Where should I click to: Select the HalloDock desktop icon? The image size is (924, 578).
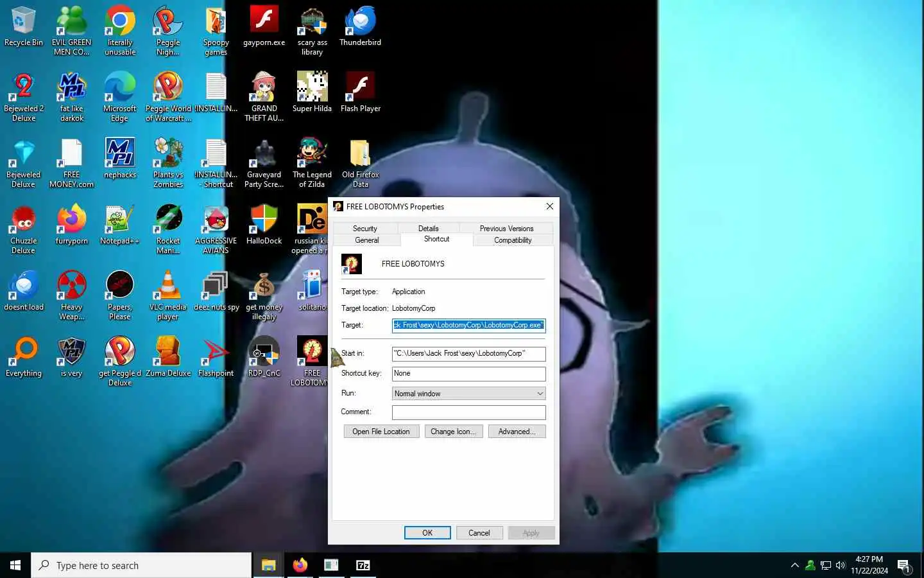tap(264, 225)
